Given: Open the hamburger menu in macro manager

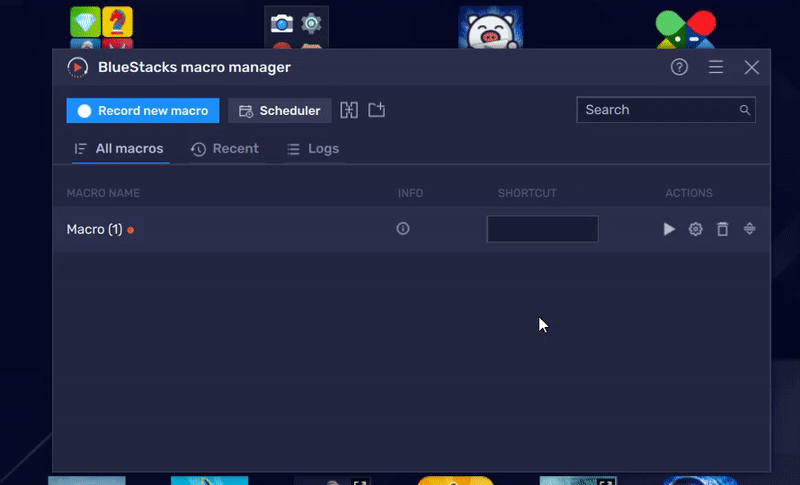Looking at the screenshot, I should (716, 67).
